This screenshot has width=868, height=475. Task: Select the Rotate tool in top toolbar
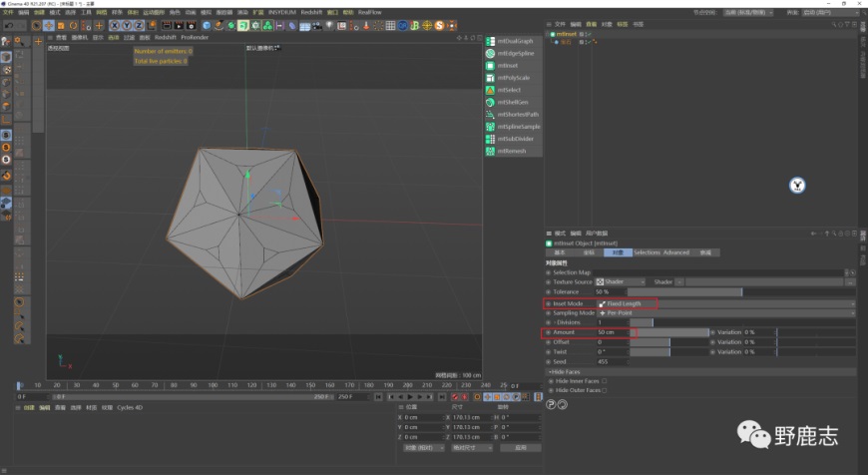tap(73, 26)
